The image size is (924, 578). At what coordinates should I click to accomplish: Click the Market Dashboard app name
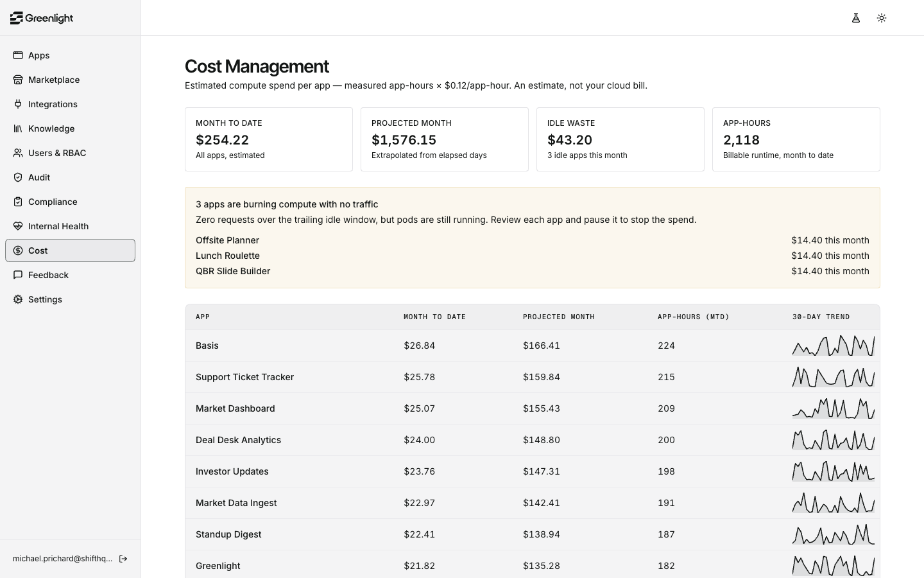(235, 408)
